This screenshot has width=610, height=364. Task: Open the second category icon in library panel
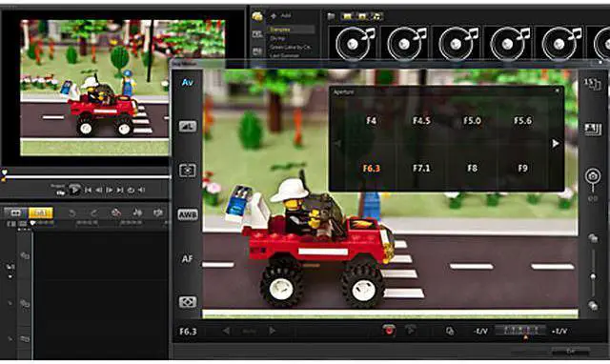click(257, 34)
